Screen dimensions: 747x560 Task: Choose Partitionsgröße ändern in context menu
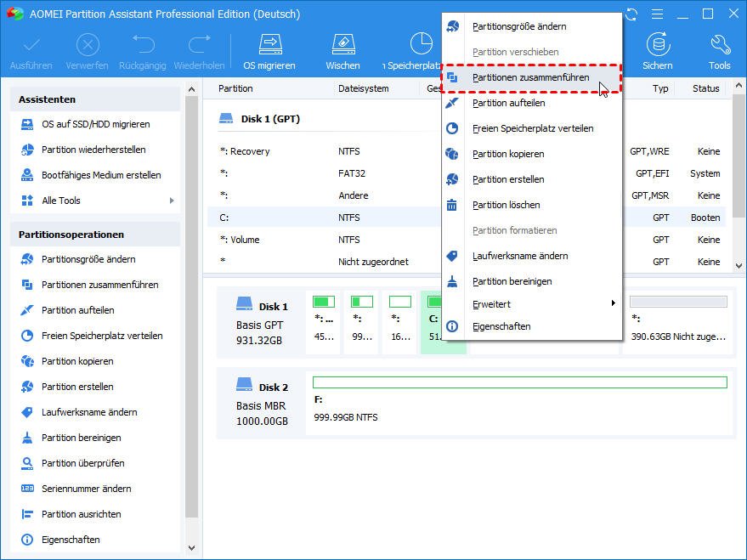(532, 26)
